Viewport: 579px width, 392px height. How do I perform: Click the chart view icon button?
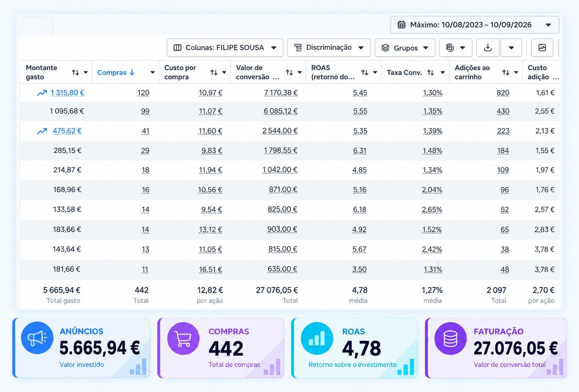[542, 48]
